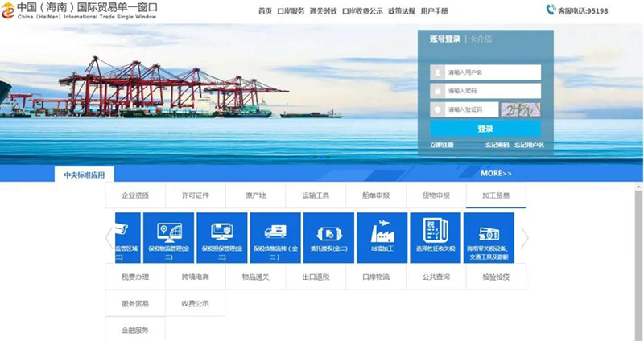Click the 立即注册 register link

[x=442, y=145]
